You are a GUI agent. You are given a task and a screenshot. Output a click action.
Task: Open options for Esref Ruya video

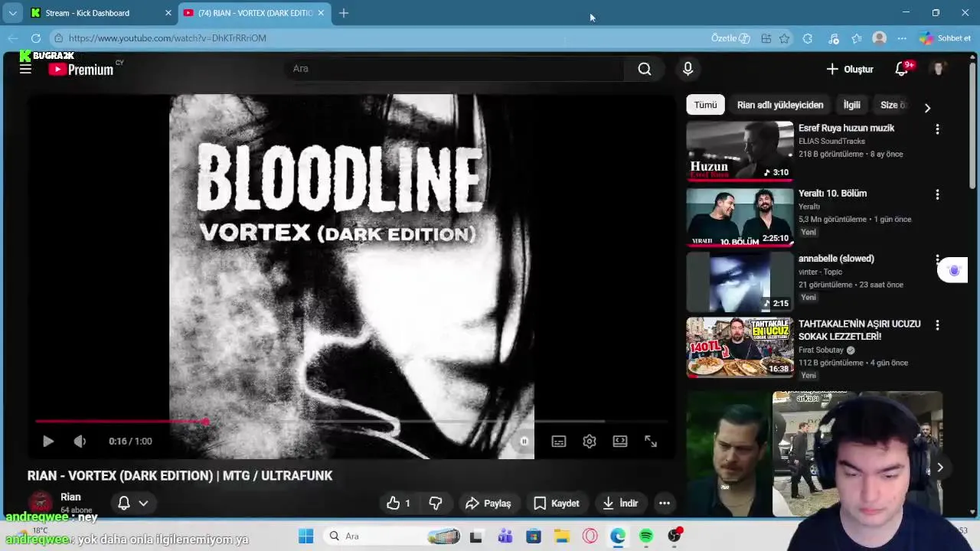coord(937,129)
